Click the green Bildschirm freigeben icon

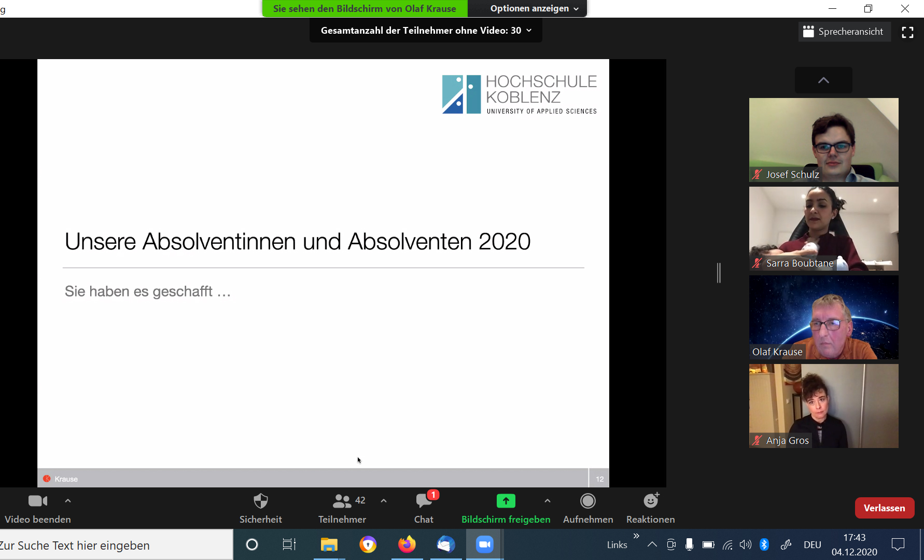point(506,501)
